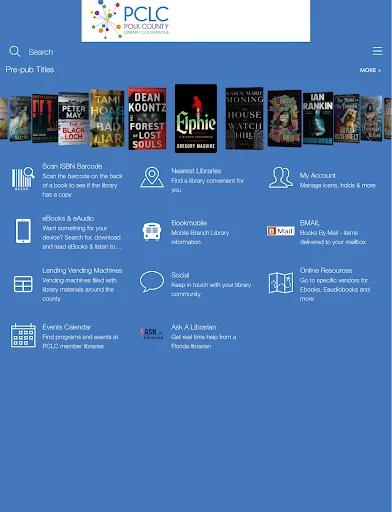
Task: Open the Elphie book cover
Action: (196, 118)
